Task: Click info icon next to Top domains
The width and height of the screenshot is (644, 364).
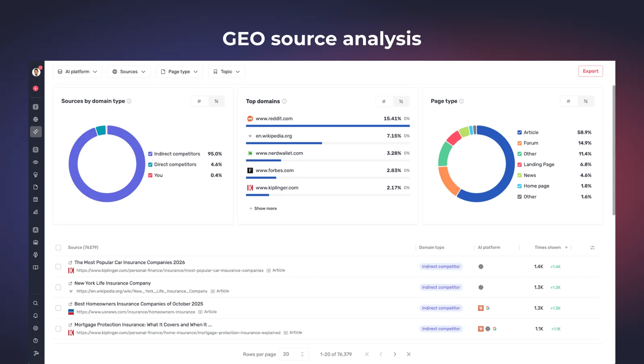Action: (284, 101)
